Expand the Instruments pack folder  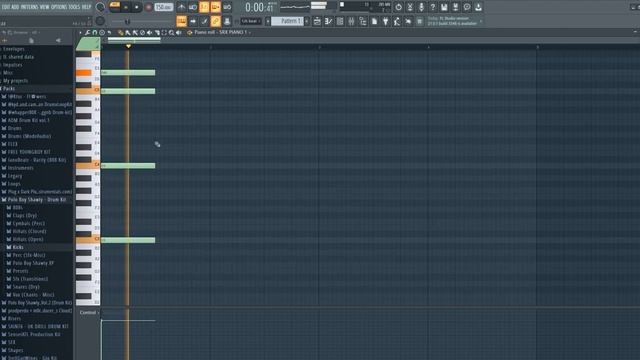pos(20,168)
